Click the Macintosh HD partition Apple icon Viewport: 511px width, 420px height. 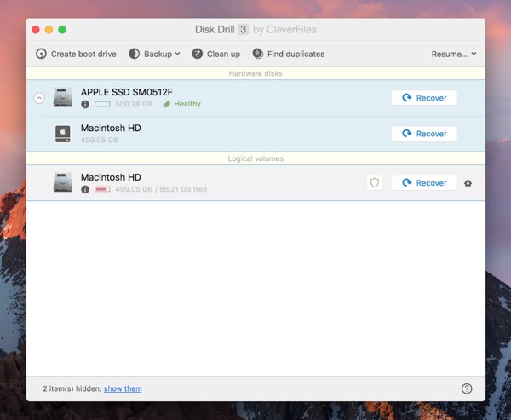[x=63, y=134]
